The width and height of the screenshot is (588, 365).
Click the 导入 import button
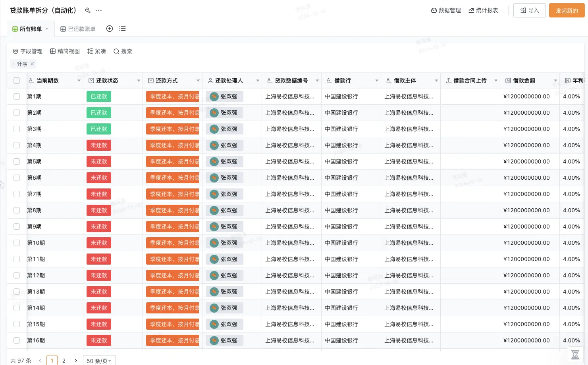click(x=529, y=10)
